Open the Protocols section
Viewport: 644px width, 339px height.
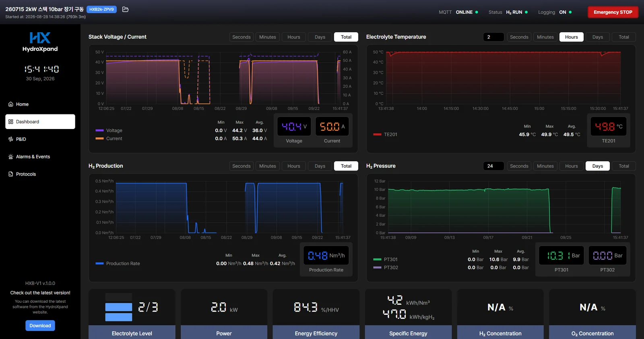pos(40,174)
